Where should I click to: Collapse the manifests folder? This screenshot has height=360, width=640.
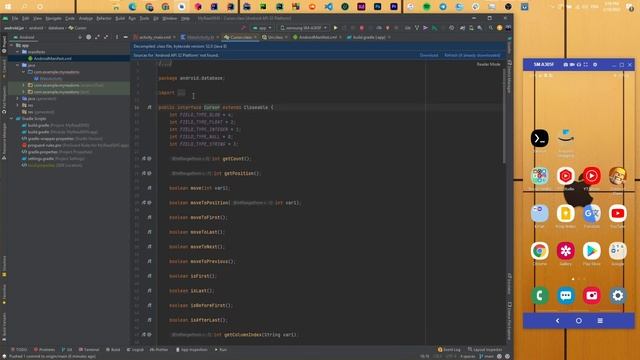[18, 52]
